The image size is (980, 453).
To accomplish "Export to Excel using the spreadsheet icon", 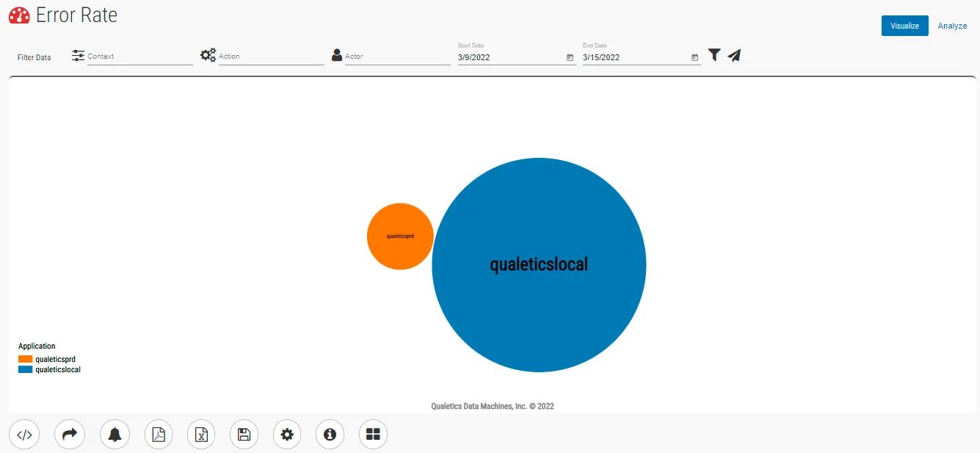I will coord(201,435).
